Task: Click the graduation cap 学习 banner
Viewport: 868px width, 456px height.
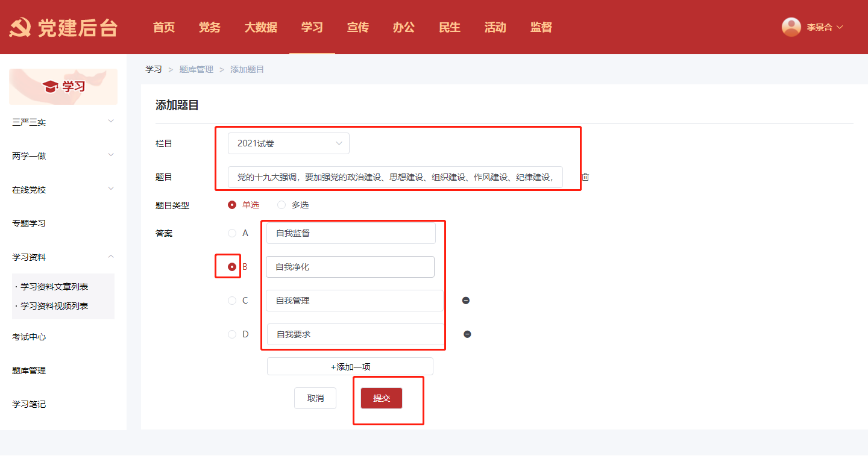Action: (x=63, y=87)
